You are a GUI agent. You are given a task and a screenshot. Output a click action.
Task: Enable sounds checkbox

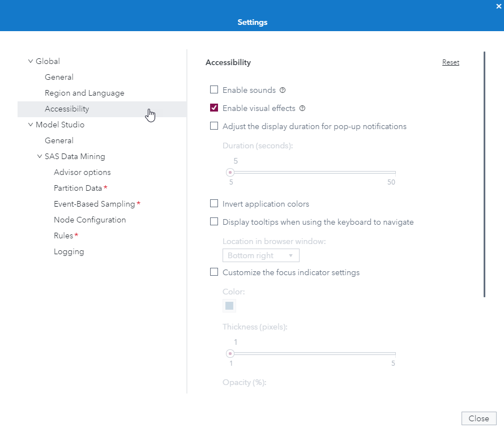214,89
